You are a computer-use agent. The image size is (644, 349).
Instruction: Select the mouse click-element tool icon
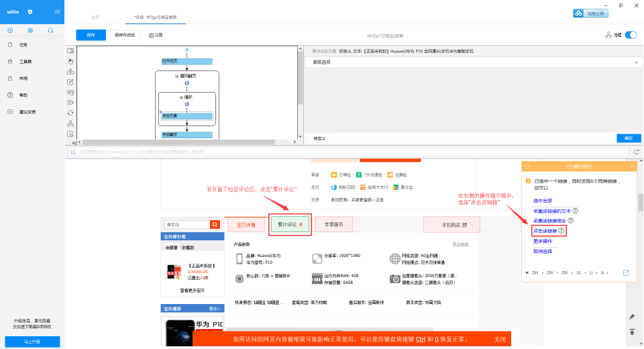[70, 61]
